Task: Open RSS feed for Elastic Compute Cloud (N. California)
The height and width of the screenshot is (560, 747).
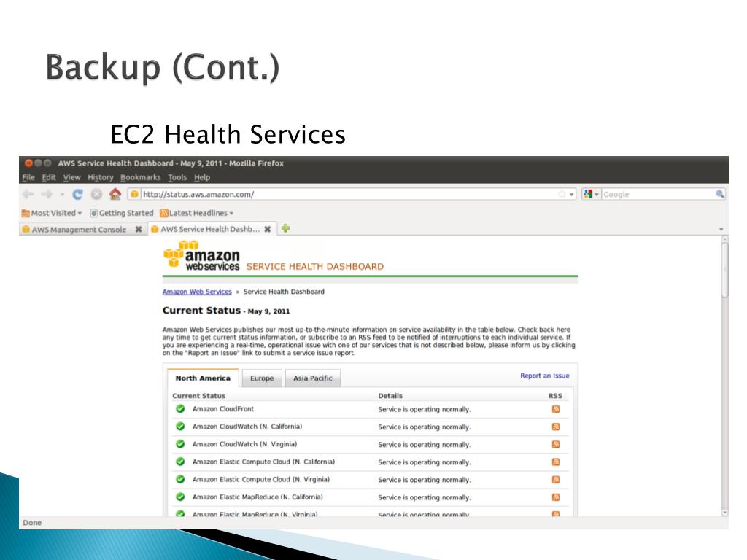Action: (555, 462)
